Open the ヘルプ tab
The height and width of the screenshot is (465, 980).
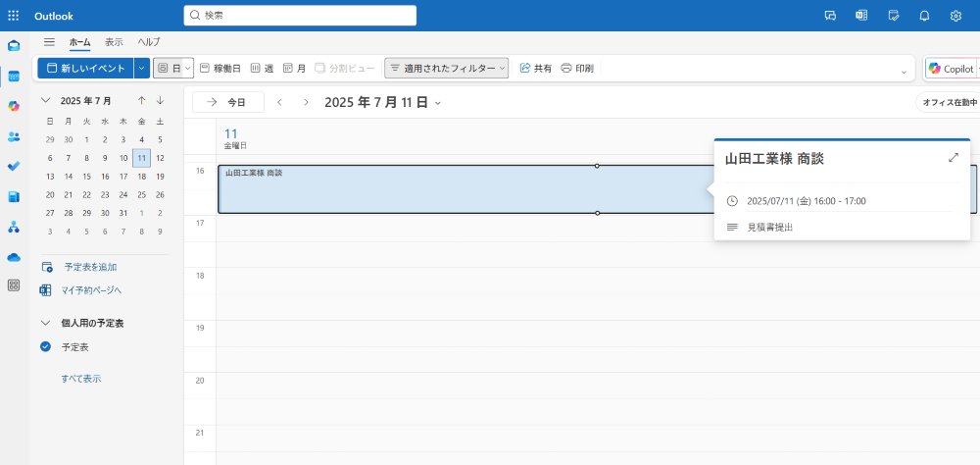pos(149,42)
